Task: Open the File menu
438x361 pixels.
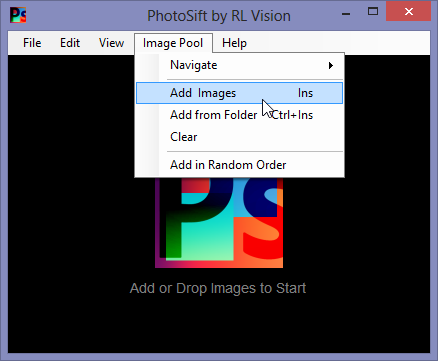Action: [x=32, y=43]
